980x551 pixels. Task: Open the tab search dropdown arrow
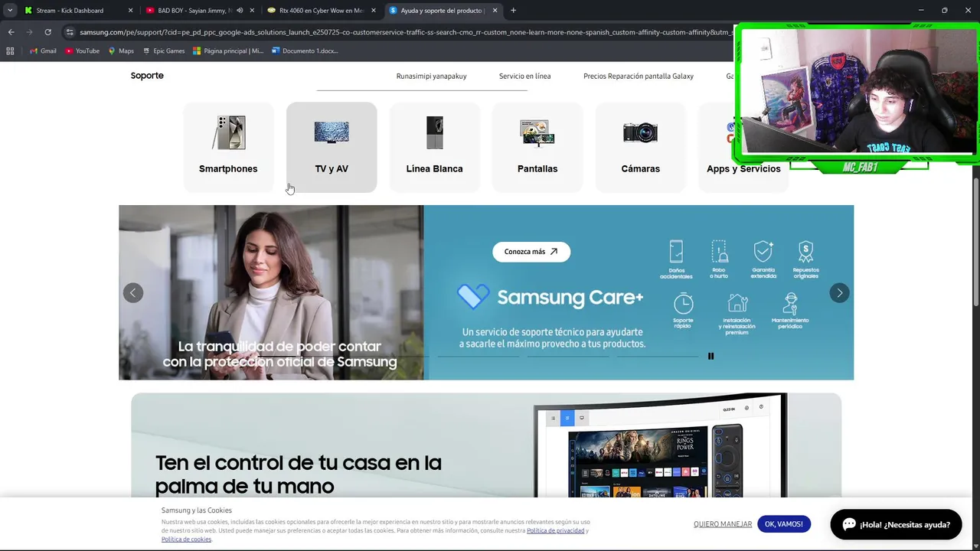(x=10, y=11)
